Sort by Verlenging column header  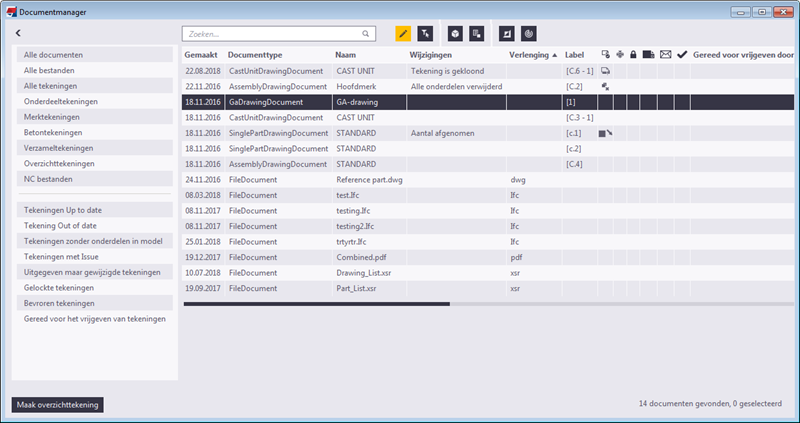tap(532, 55)
